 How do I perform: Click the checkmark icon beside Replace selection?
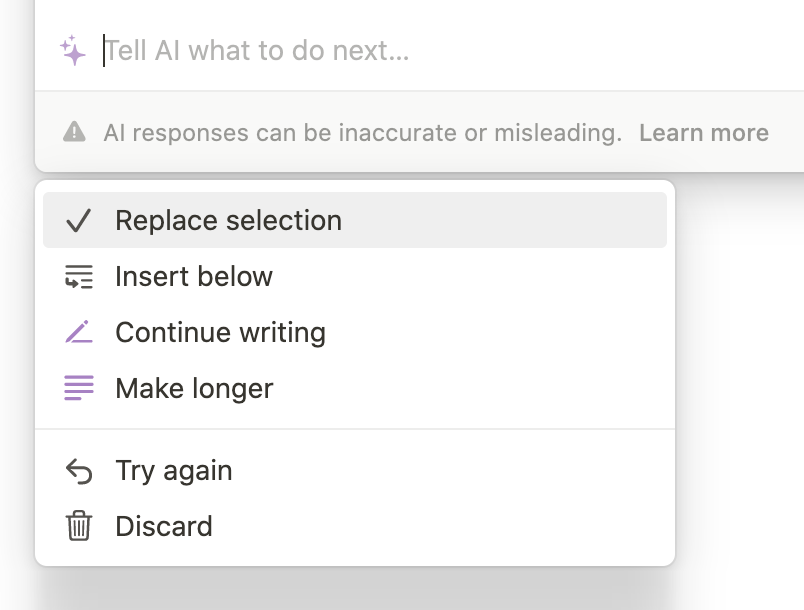[78, 220]
